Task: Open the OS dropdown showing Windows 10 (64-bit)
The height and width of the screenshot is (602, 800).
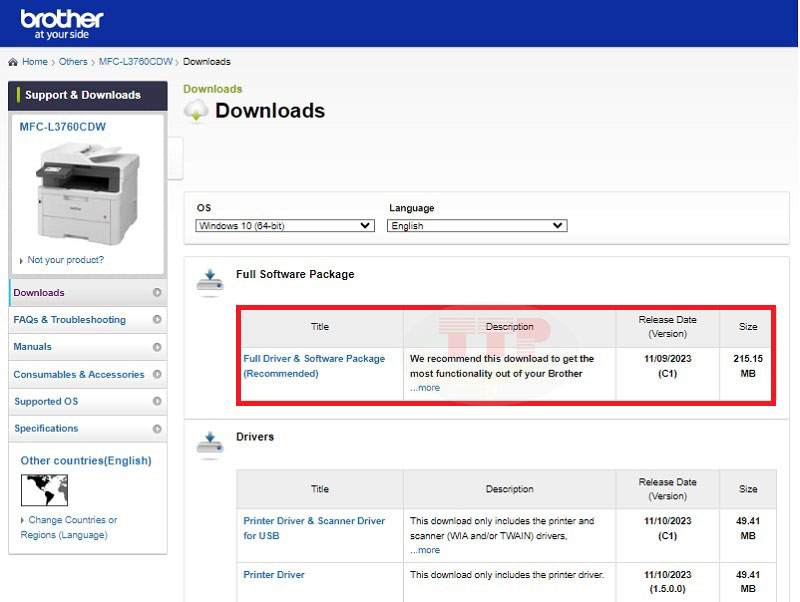Action: (283, 225)
